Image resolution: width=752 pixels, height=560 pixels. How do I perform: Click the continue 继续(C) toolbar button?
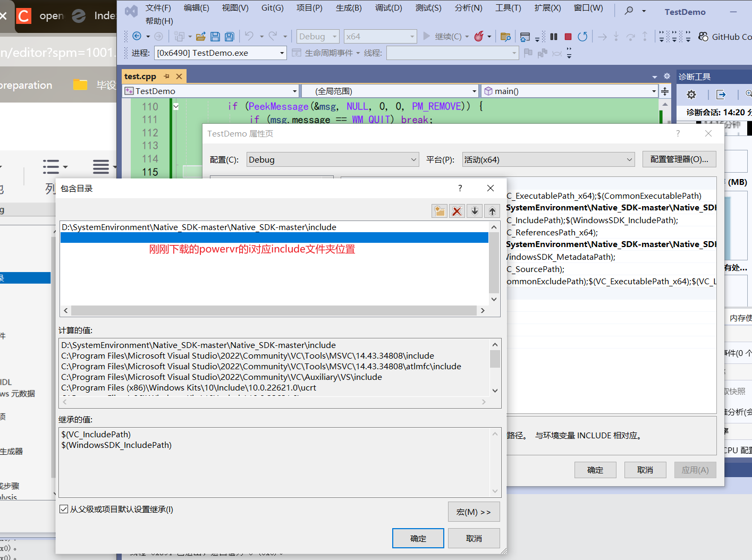pyautogui.click(x=442, y=37)
